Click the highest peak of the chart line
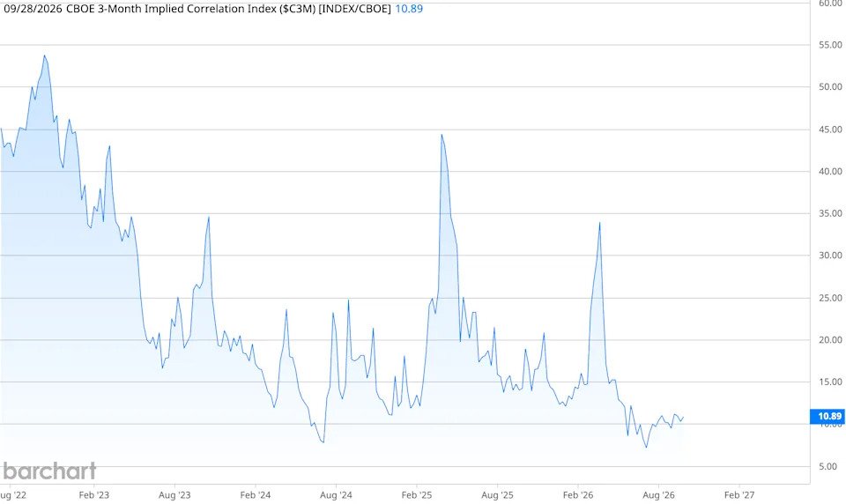Viewport: 846px width, 504px height. (45, 56)
